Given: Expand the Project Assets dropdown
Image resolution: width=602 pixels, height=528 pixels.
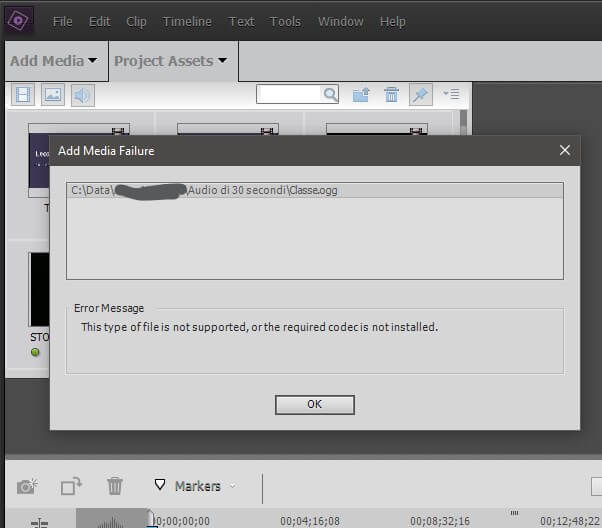Looking at the screenshot, I should pyautogui.click(x=170, y=61).
